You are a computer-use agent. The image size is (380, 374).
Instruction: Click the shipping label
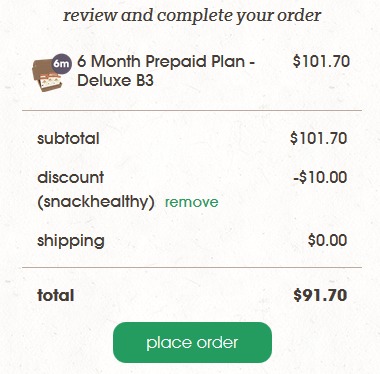[71, 241]
